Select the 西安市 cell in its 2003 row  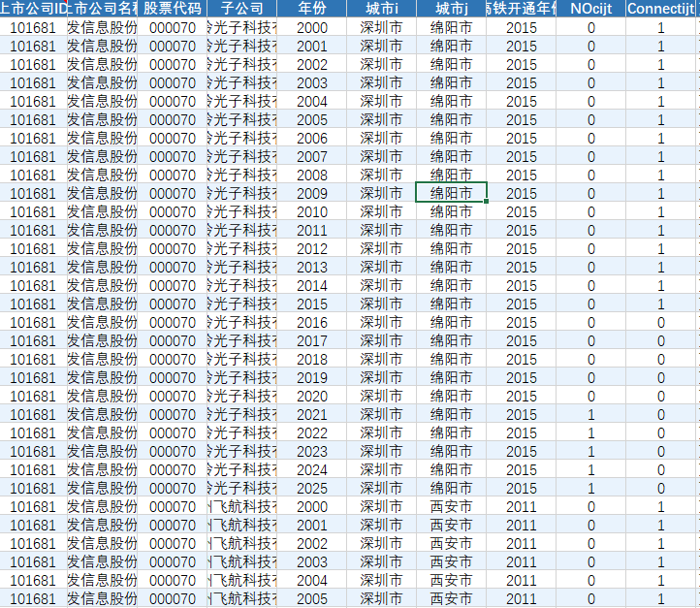pyautogui.click(x=451, y=561)
